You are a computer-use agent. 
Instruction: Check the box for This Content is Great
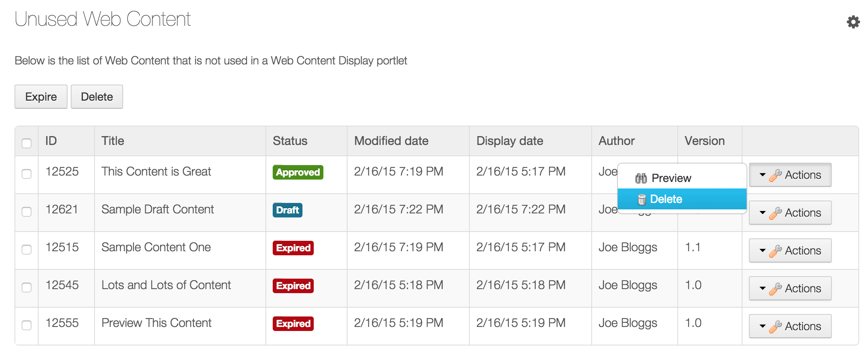pos(27,174)
